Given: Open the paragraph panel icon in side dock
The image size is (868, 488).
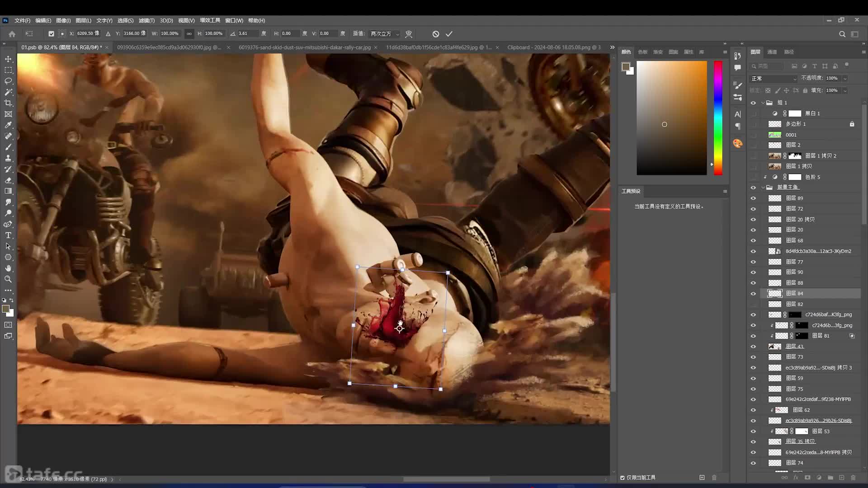Looking at the screenshot, I should click(x=738, y=127).
